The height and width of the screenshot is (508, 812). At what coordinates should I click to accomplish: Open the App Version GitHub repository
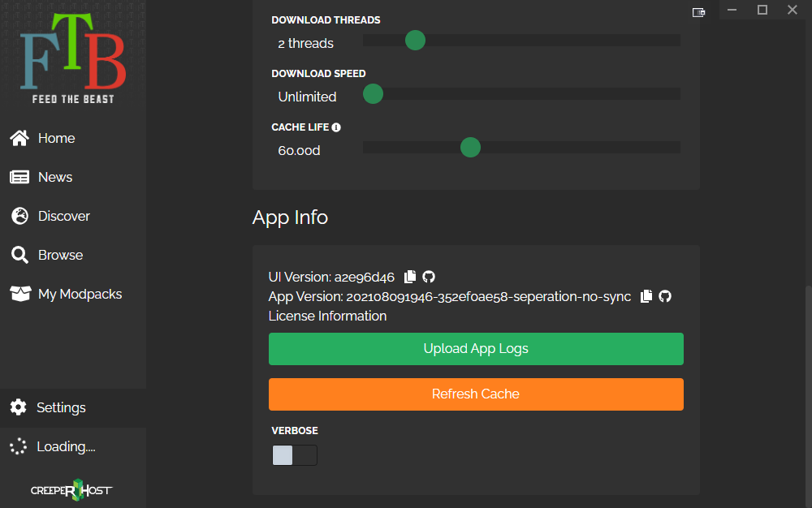tap(664, 296)
